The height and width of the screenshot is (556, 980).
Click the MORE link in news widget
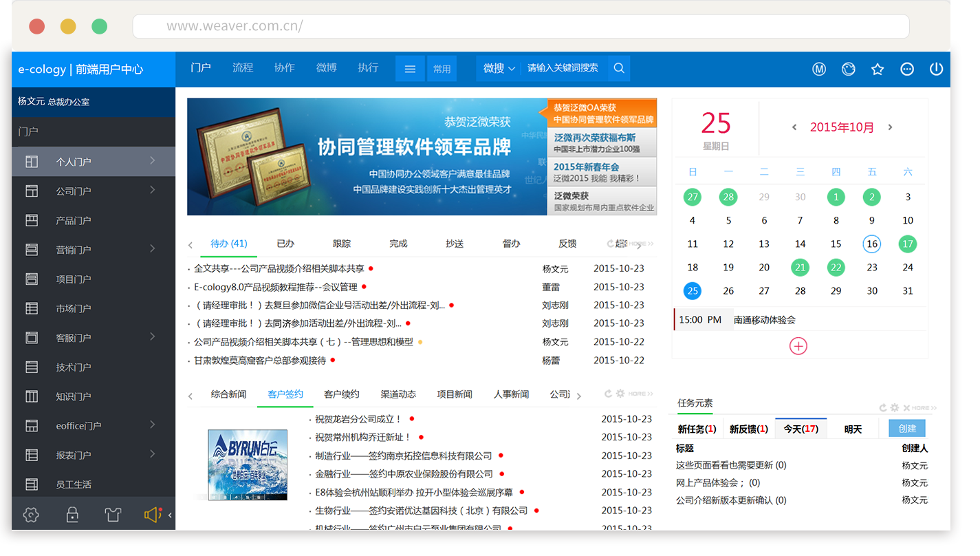click(x=642, y=394)
